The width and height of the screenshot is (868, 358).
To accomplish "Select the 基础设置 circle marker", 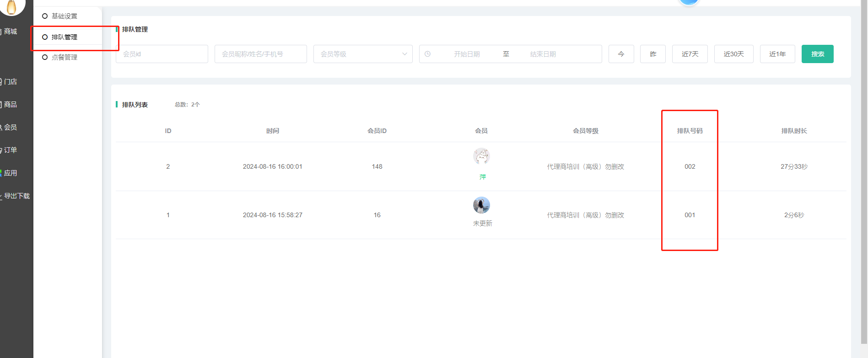I will pyautogui.click(x=45, y=16).
